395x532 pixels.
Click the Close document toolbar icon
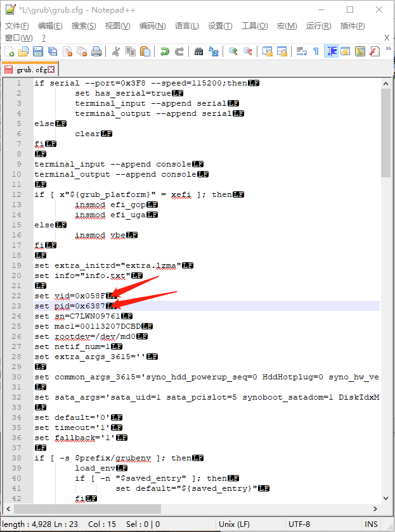click(x=67, y=51)
